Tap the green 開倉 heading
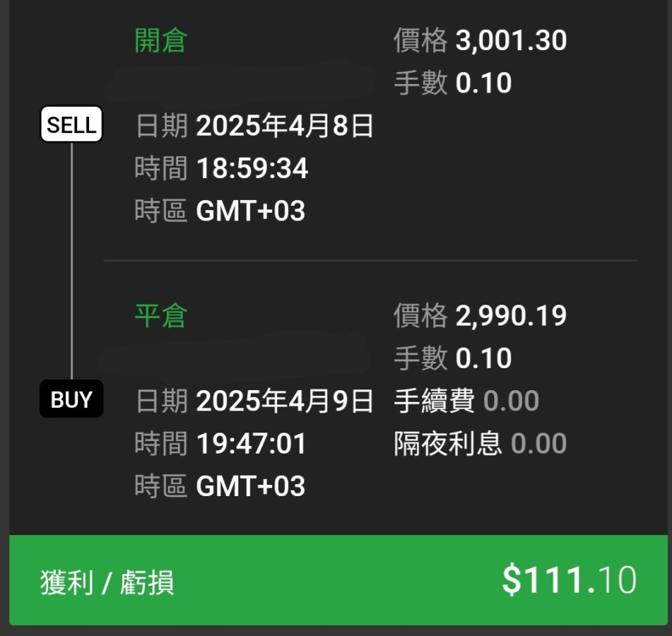 pos(160,41)
